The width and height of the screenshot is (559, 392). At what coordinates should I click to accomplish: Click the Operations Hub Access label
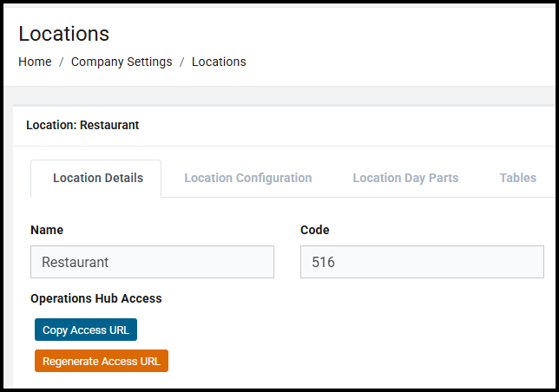click(96, 298)
